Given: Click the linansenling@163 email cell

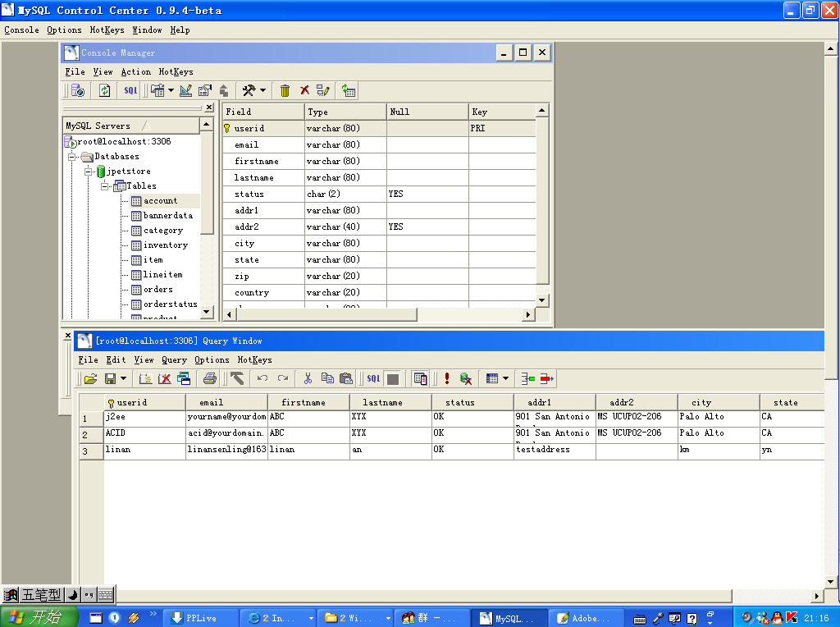Looking at the screenshot, I should point(226,450).
